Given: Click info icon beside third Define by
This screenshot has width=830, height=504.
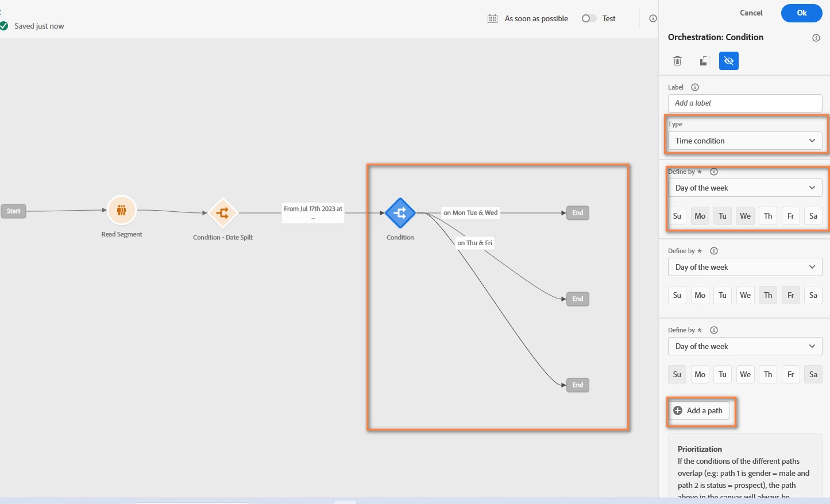Looking at the screenshot, I should pyautogui.click(x=714, y=330).
